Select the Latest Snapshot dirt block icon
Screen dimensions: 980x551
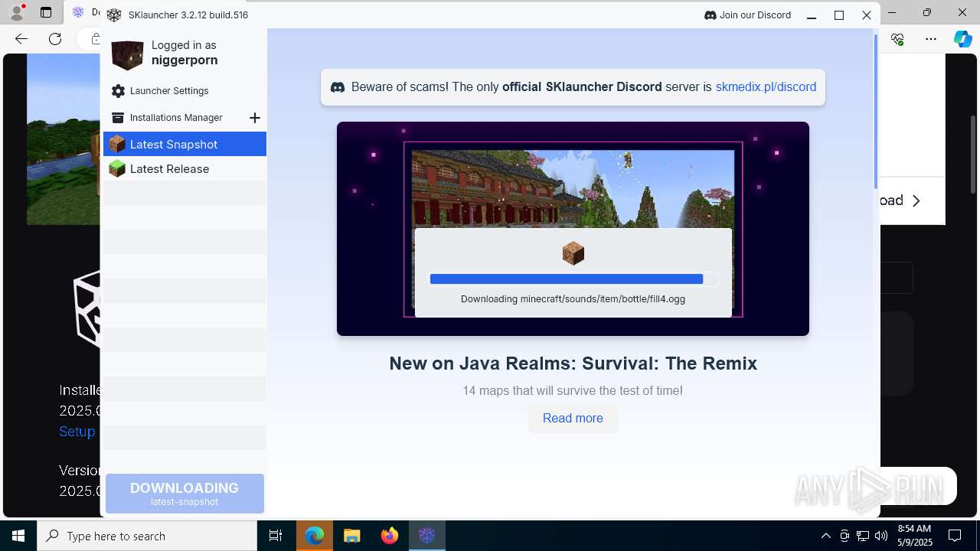pyautogui.click(x=117, y=144)
